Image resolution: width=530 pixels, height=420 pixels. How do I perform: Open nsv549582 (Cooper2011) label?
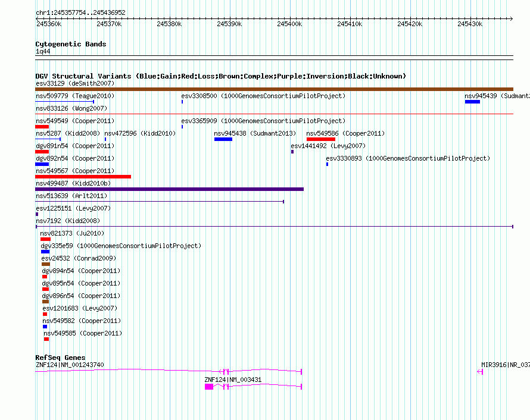[x=82, y=321]
